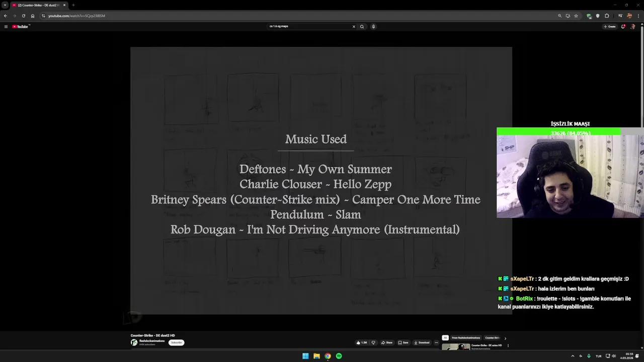The width and height of the screenshot is (644, 362).
Task: Select the partly hidden Counter-Strike chip
Action: click(x=492, y=338)
